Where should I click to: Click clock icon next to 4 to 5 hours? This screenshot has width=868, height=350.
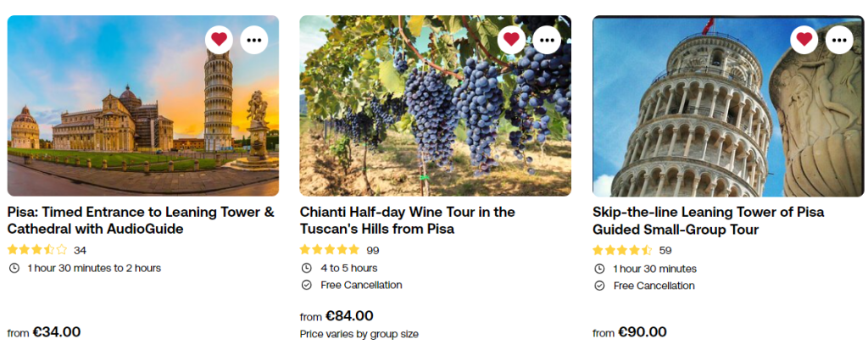tap(306, 268)
